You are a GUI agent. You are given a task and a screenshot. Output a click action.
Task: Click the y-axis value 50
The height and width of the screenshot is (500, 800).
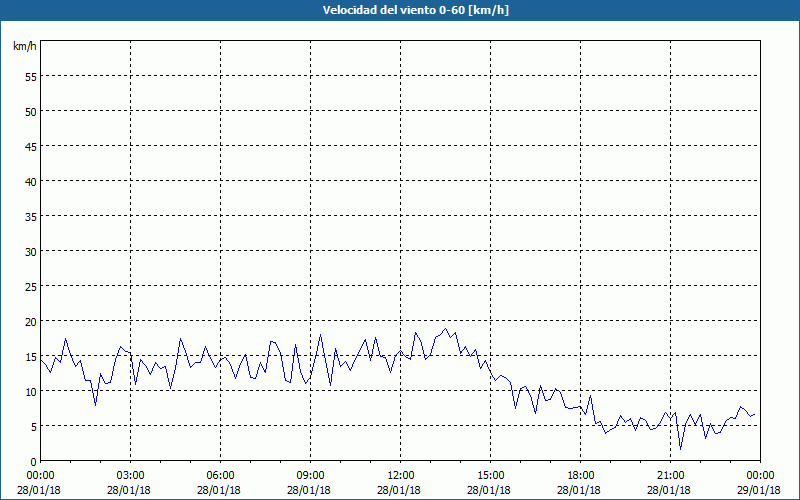coord(31,112)
